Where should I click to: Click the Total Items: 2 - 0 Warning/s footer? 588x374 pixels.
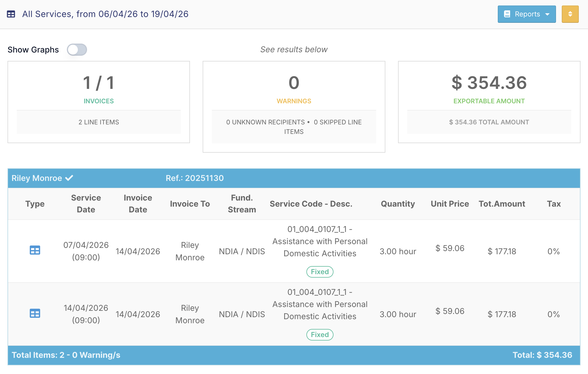(x=66, y=355)
